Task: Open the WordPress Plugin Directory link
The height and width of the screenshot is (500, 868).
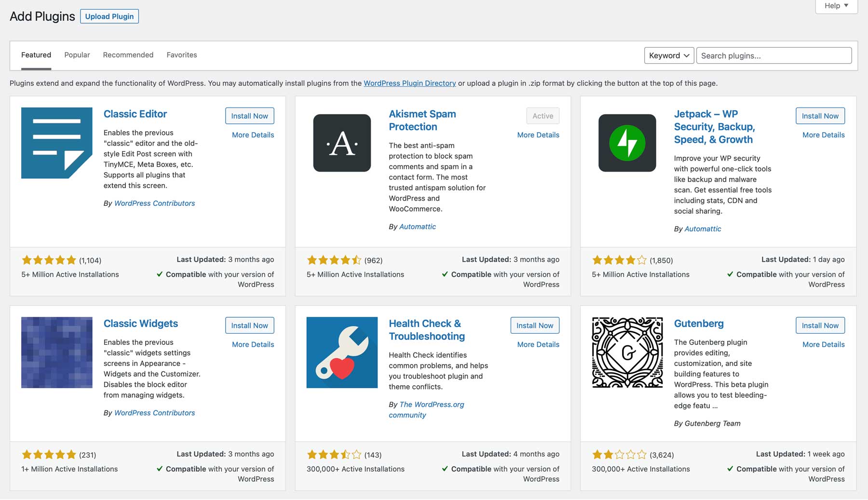Action: coord(409,83)
